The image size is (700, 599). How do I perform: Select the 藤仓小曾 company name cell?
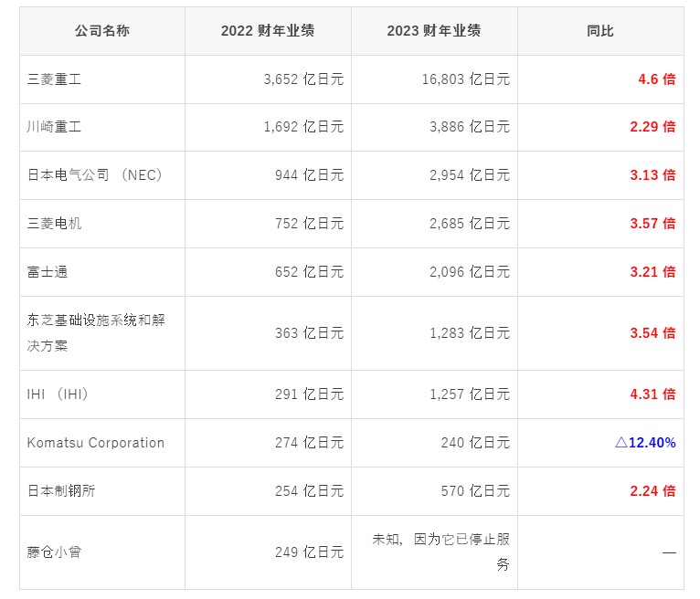[x=102, y=552]
